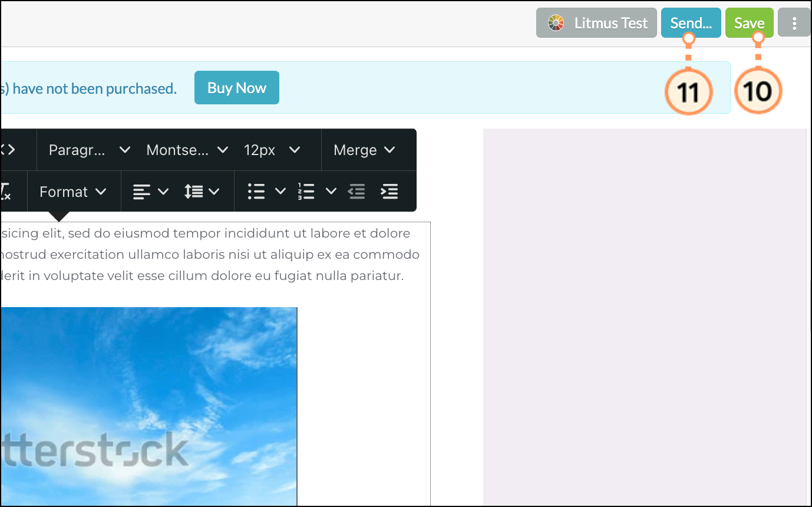Image resolution: width=812 pixels, height=507 pixels.
Task: Open the Format menu
Action: tap(73, 192)
